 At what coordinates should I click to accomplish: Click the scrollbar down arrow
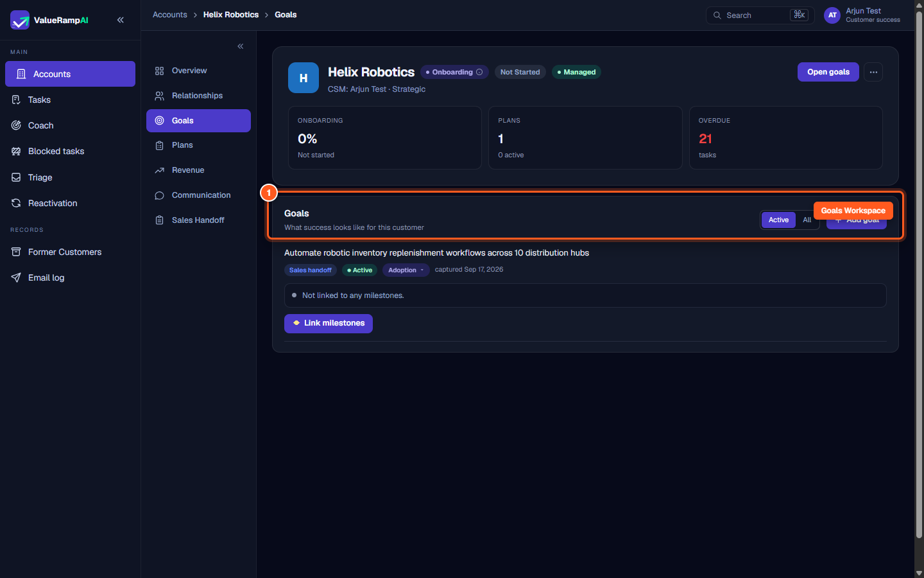click(x=919, y=573)
